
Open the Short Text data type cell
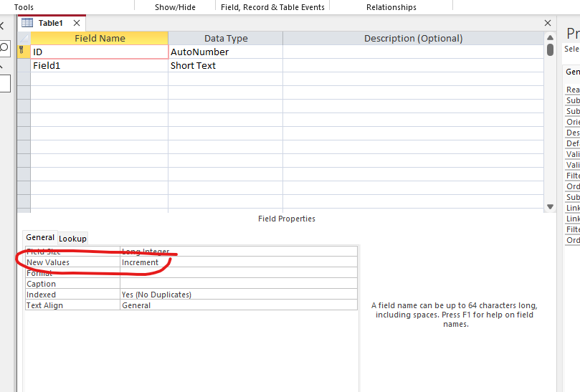pyautogui.click(x=225, y=65)
